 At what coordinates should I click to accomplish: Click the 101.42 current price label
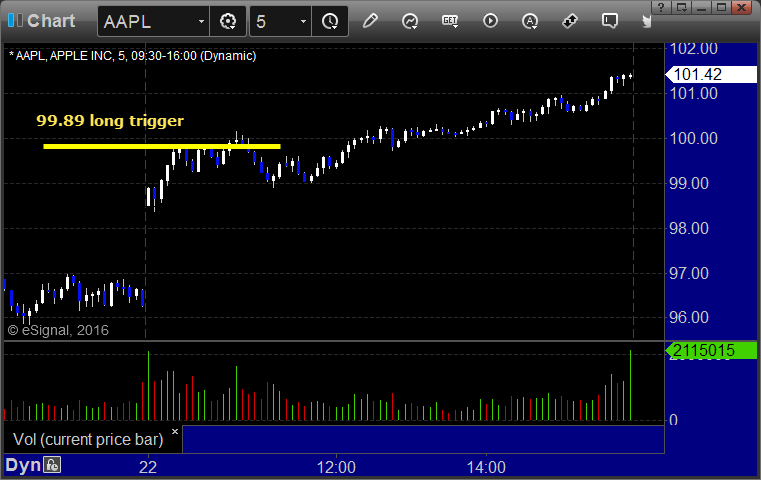[711, 74]
